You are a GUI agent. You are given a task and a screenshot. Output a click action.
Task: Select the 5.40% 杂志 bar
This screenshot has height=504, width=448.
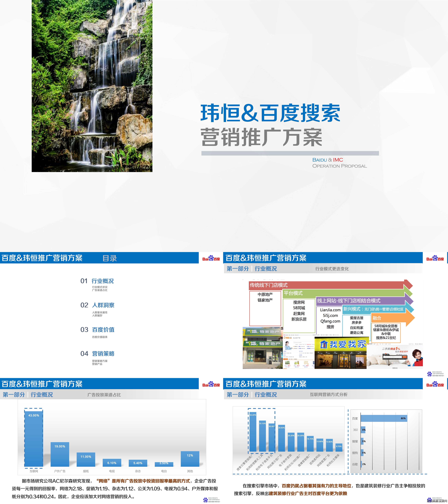[138, 463]
